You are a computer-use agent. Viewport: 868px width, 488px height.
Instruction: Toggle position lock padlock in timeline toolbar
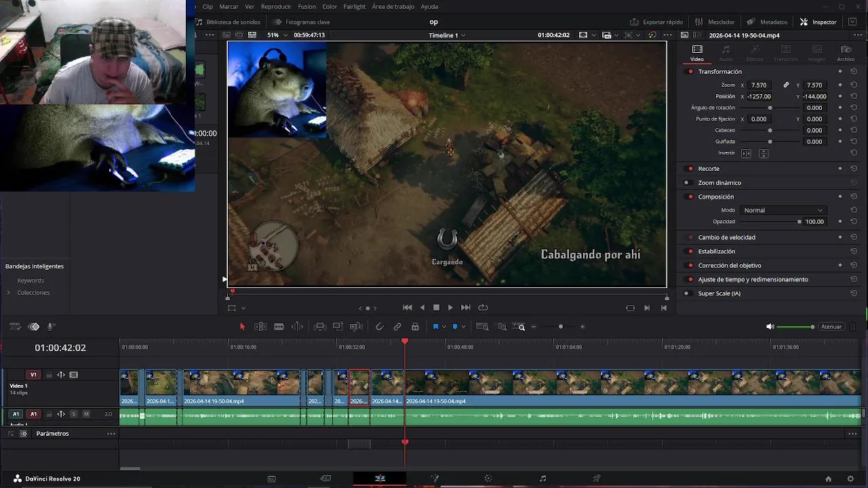coord(415,327)
